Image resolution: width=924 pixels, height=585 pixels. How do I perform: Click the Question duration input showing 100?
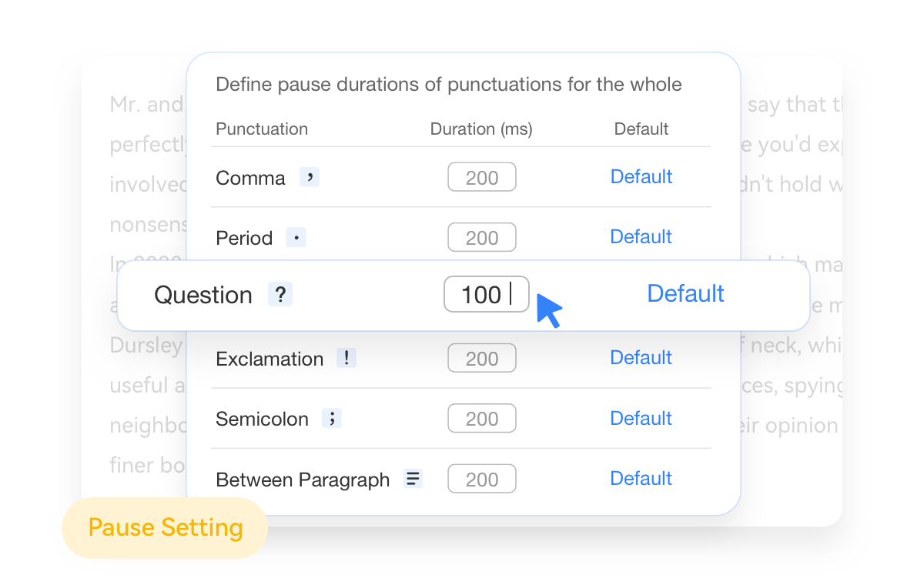pyautogui.click(x=487, y=294)
